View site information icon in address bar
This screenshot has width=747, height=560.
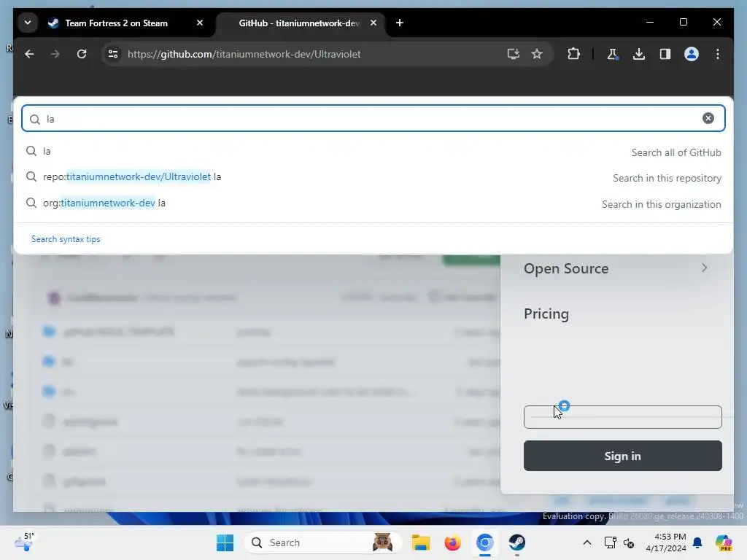coord(113,54)
